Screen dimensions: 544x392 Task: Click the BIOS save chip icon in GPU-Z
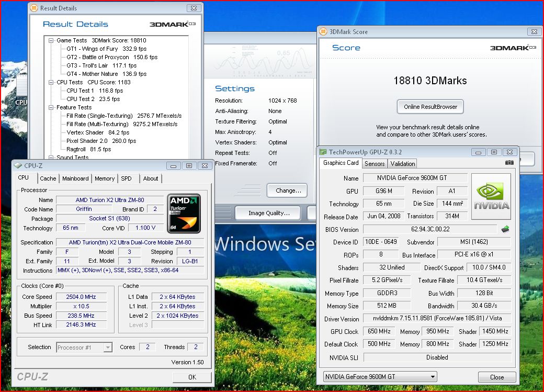(x=505, y=229)
